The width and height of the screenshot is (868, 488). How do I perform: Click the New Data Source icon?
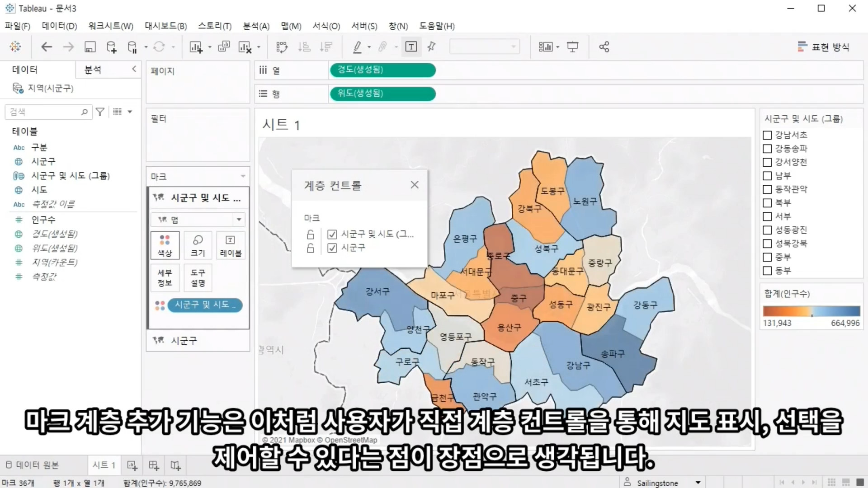[x=111, y=47]
